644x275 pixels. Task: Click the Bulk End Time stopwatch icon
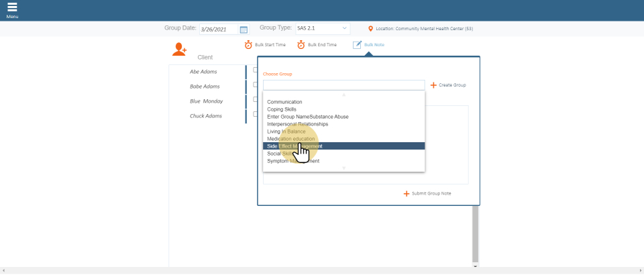point(301,45)
